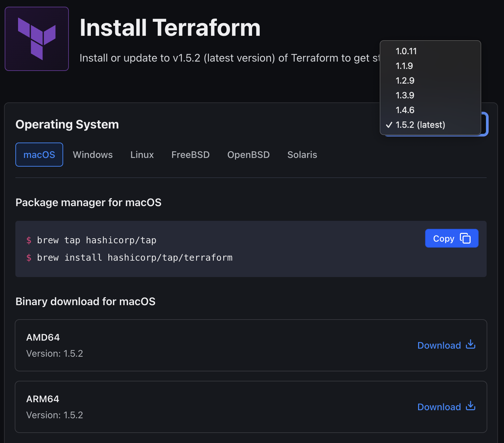Click download icon in the ARM64 row
Image resolution: width=504 pixels, height=443 pixels.
pos(471,406)
